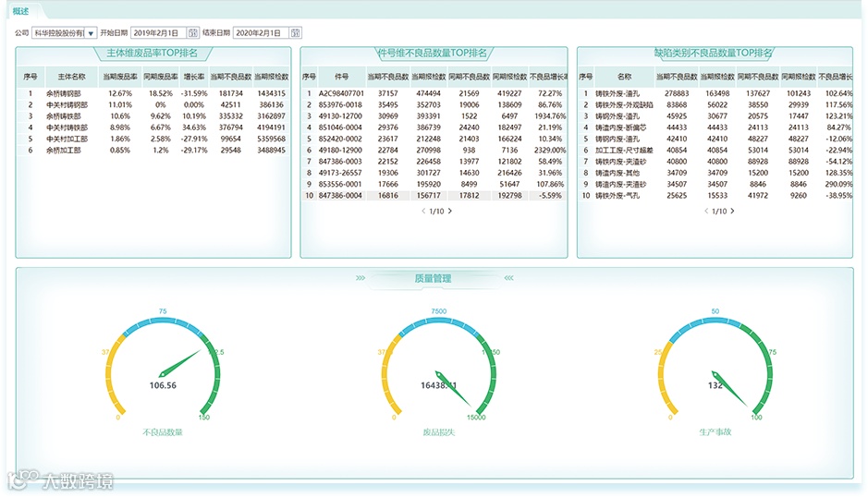This screenshot has height=497, width=868.
Task: Click panel title 主体维废品率TOP排名
Action: pos(152,54)
